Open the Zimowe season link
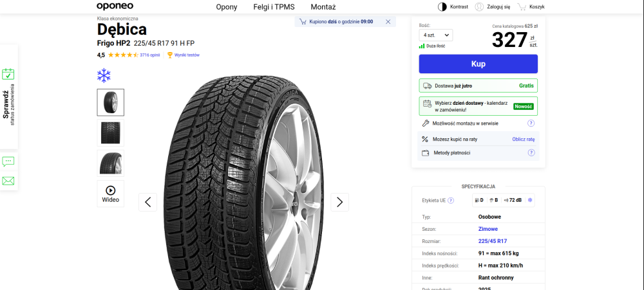 click(488, 229)
